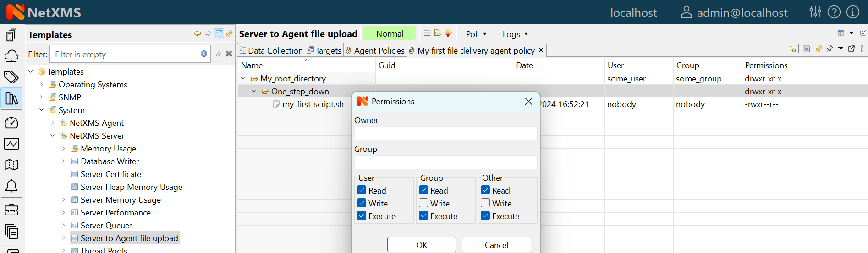The width and height of the screenshot is (868, 253).
Task: Open the Maps perspective icon
Action: click(11, 165)
